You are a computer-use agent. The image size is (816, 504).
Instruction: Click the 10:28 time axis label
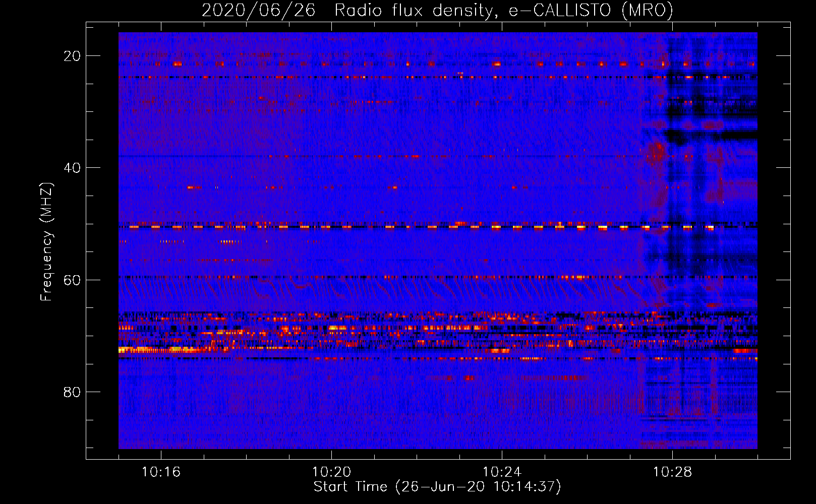672,472
